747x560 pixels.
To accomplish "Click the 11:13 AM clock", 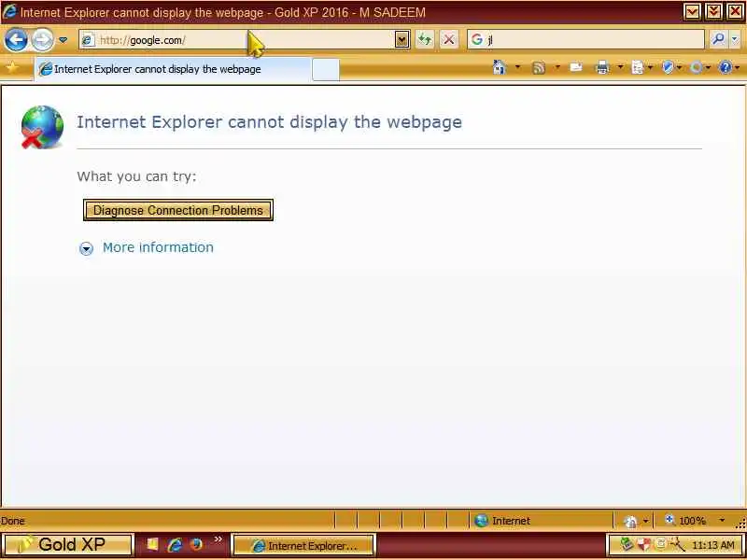I will tap(712, 545).
